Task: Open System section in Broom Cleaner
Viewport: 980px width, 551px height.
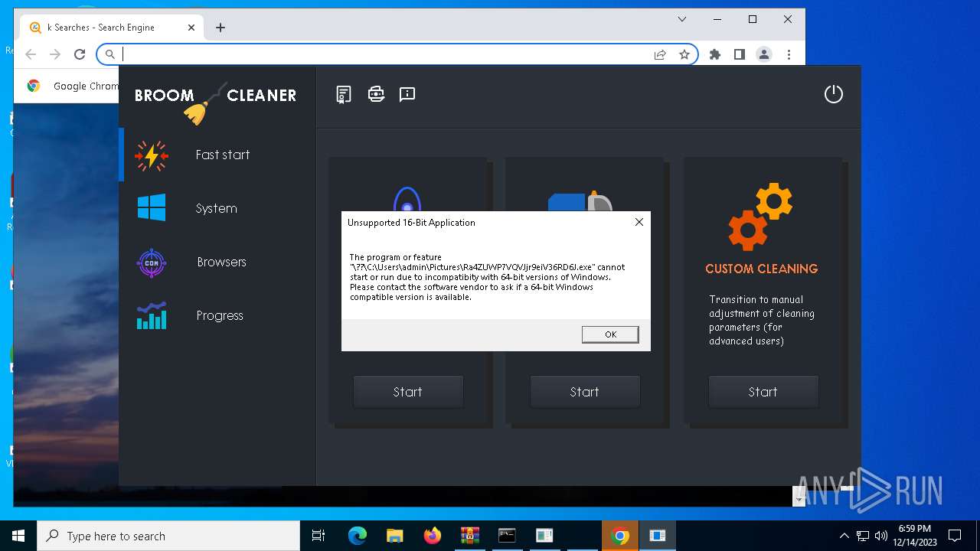Action: [217, 208]
